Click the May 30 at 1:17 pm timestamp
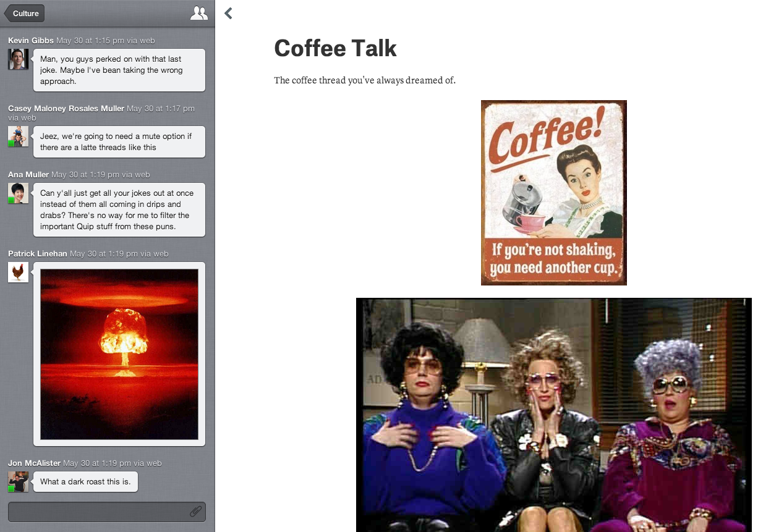 [x=161, y=109]
